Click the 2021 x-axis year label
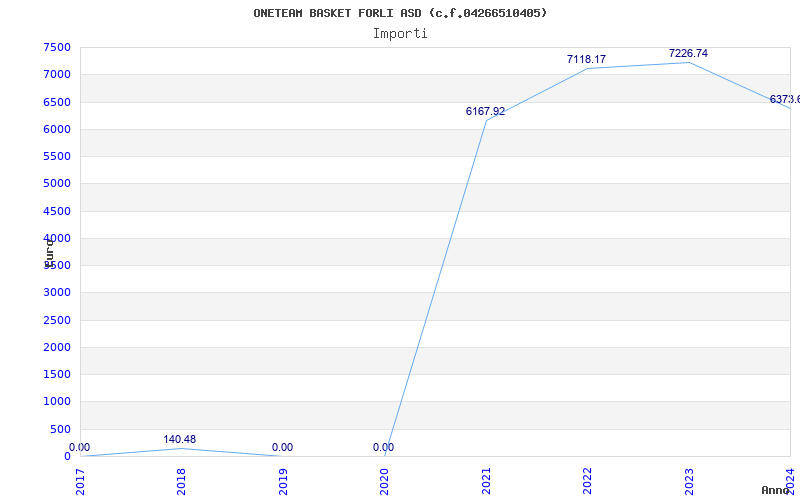This screenshot has width=800, height=500. [486, 482]
